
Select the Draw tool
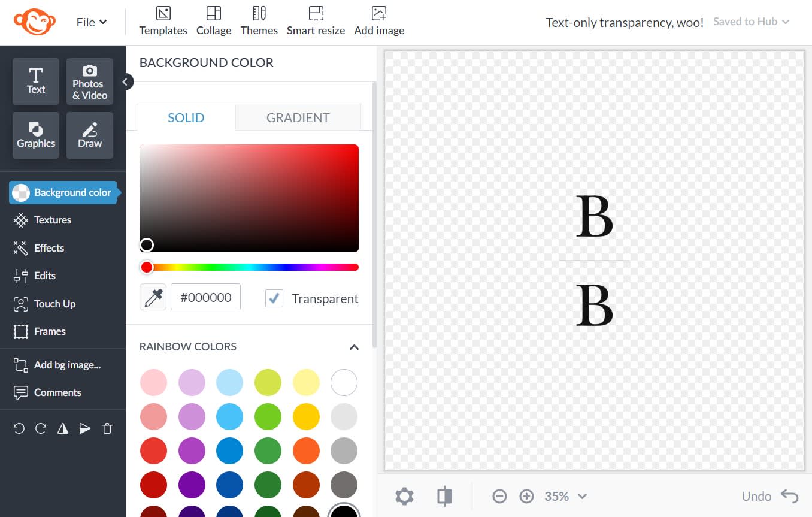point(90,135)
